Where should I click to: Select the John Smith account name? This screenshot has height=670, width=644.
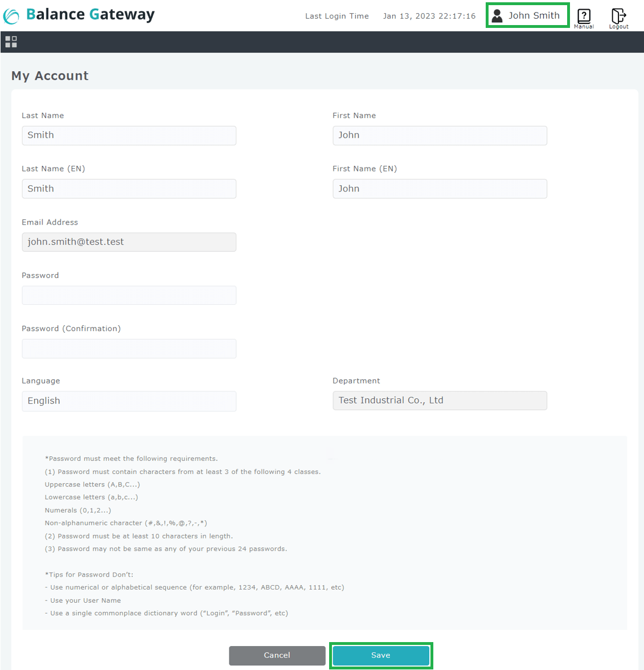click(x=534, y=16)
